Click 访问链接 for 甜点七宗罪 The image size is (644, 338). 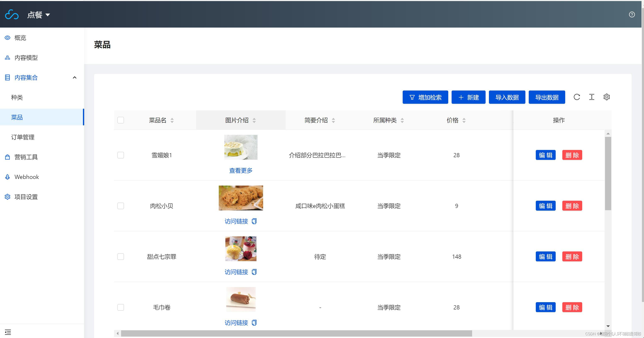[x=236, y=272]
